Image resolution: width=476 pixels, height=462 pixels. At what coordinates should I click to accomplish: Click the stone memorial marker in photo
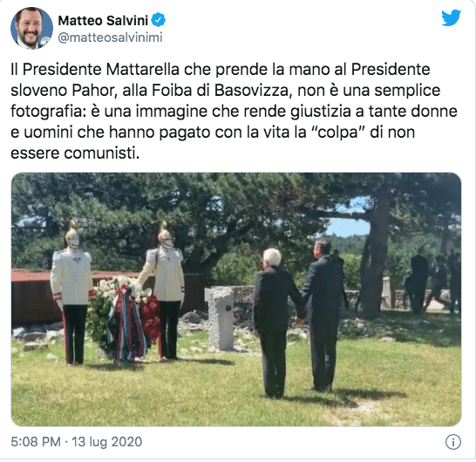221,318
